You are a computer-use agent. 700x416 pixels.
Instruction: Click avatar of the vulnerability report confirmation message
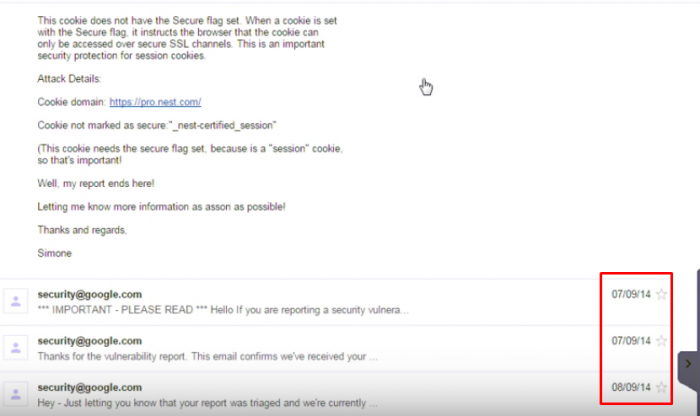pos(16,347)
